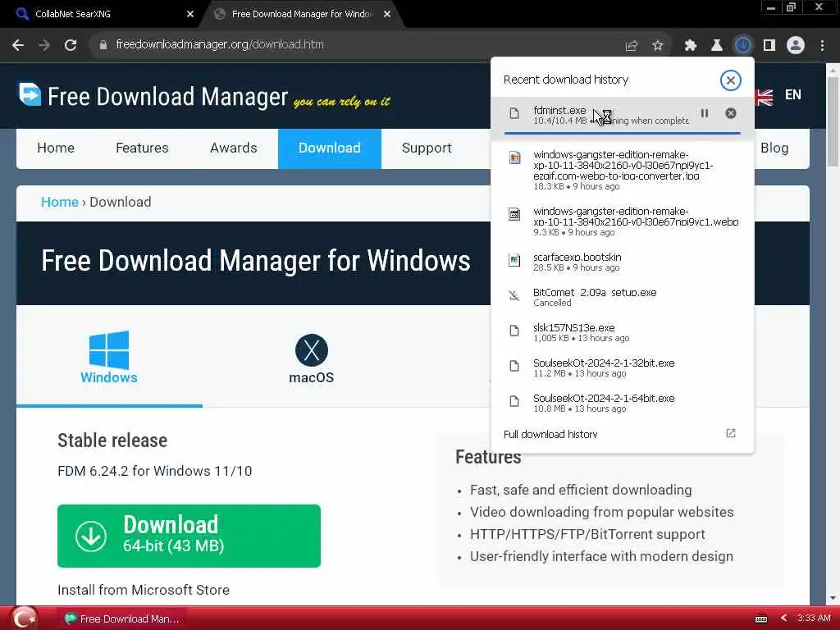Image resolution: width=840 pixels, height=630 pixels.
Task: Click the address bar lock icon
Action: pos(103,45)
